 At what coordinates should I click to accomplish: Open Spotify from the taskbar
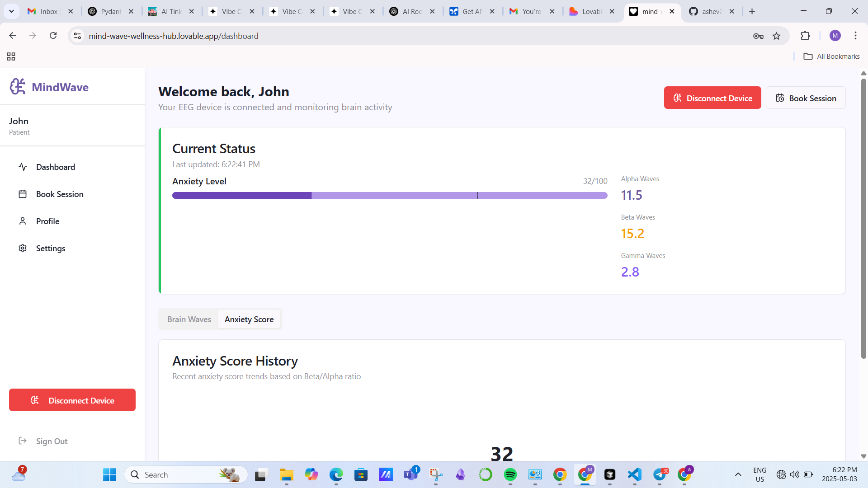[510, 474]
